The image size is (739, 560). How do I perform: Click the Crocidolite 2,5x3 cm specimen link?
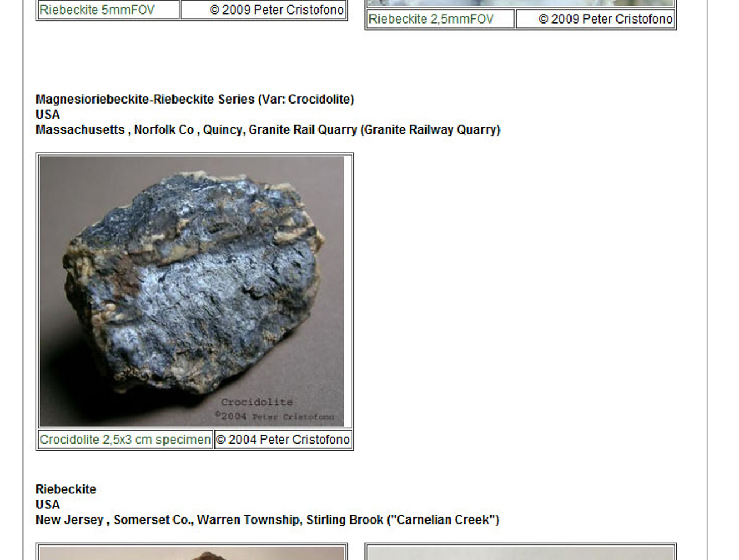[124, 440]
